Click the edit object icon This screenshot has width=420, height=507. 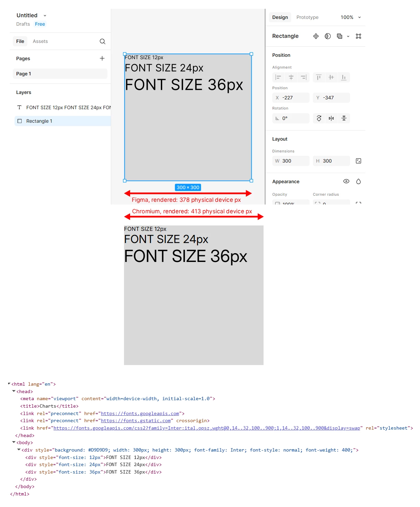[x=359, y=36]
